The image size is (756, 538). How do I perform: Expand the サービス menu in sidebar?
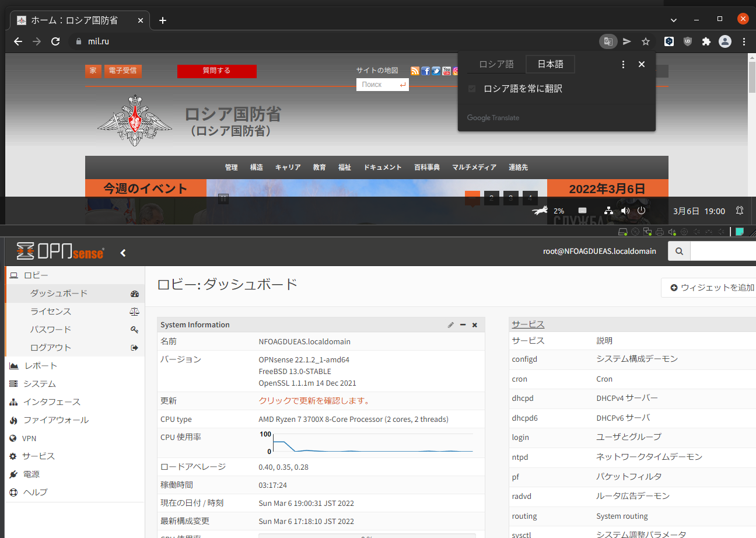[75, 456]
